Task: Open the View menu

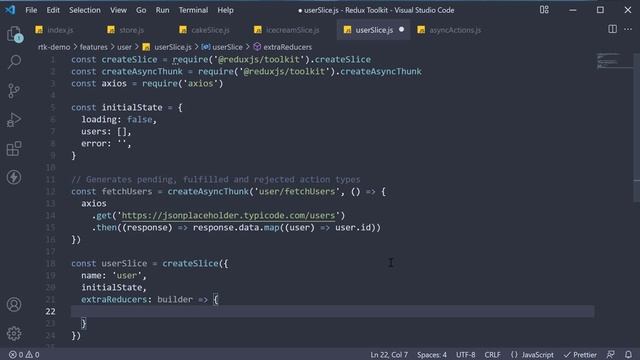Action: tap(118, 10)
